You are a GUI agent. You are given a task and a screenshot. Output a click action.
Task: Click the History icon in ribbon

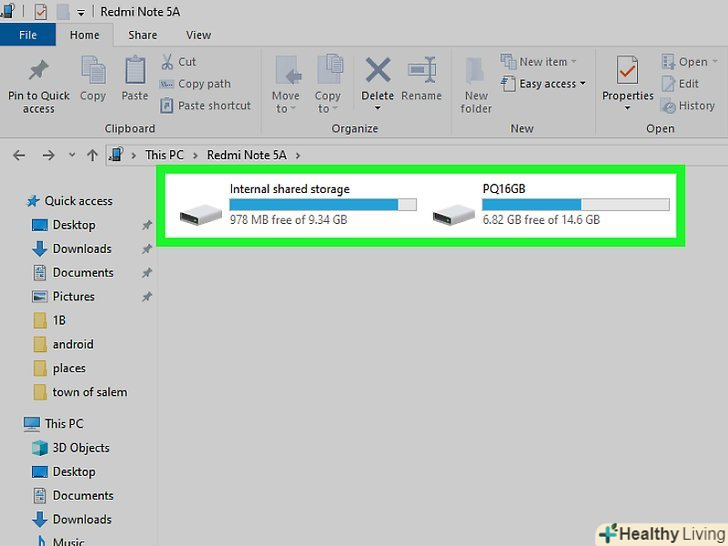tap(668, 106)
